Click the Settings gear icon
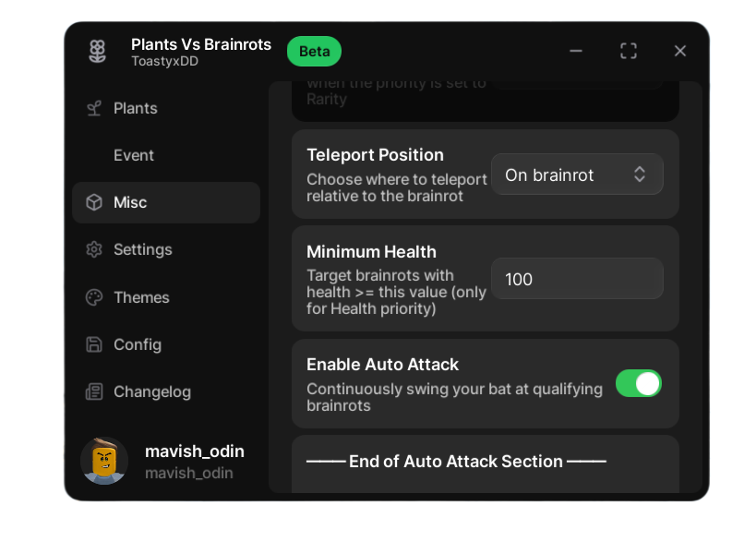Screen dimensions: 756x554 pyautogui.click(x=94, y=249)
